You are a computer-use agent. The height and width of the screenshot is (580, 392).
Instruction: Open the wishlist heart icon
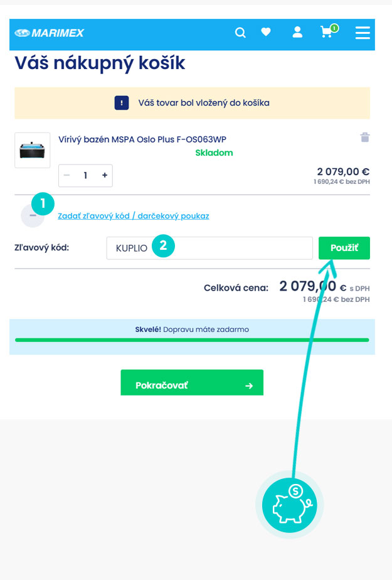[266, 33]
